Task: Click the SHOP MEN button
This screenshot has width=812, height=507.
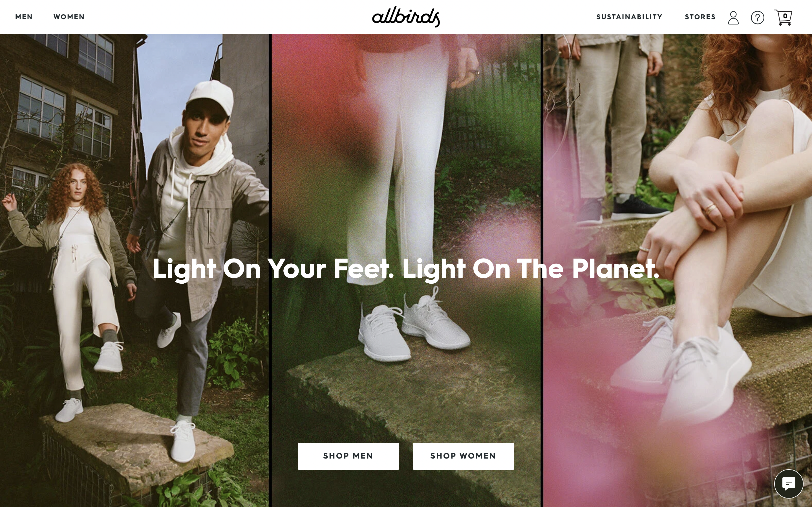Action: point(348,456)
